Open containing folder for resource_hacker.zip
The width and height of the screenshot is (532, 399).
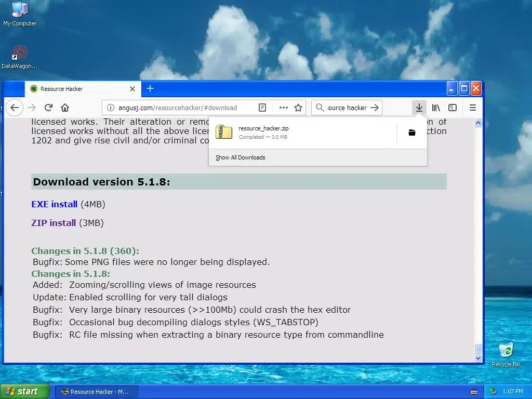pyautogui.click(x=412, y=132)
